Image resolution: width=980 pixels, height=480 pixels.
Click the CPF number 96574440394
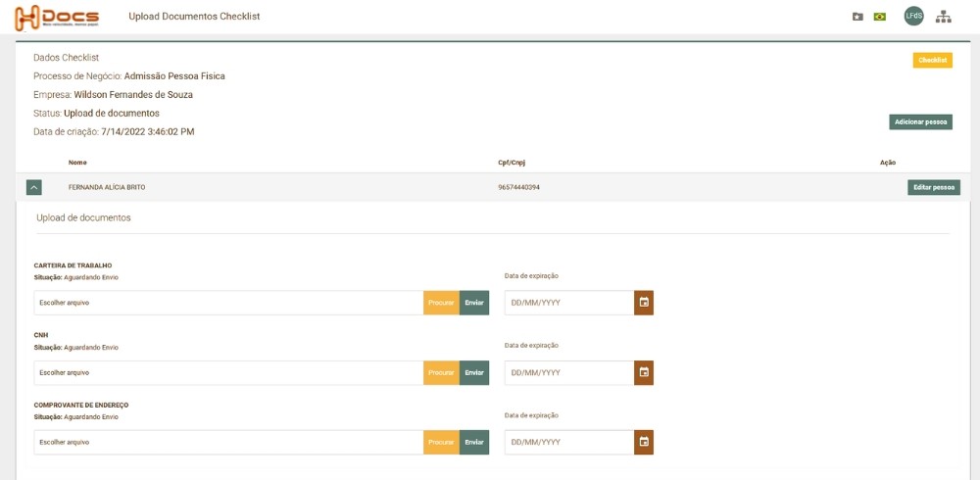pos(518,187)
